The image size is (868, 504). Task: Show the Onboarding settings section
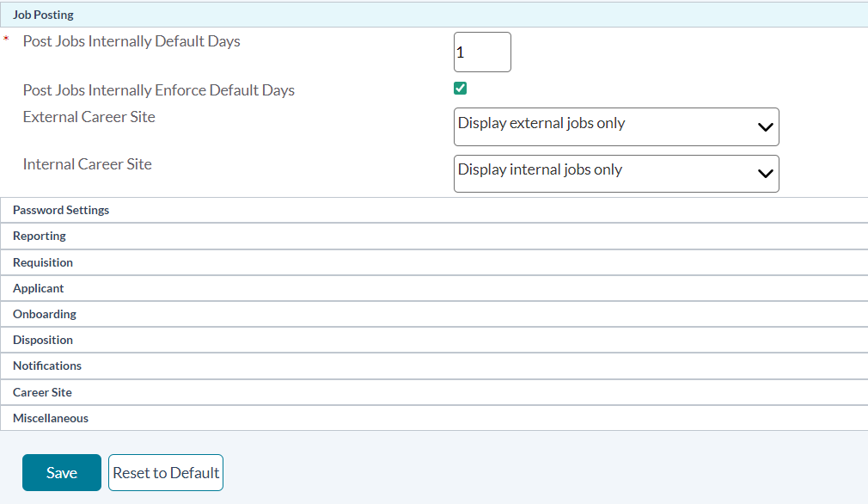click(45, 314)
